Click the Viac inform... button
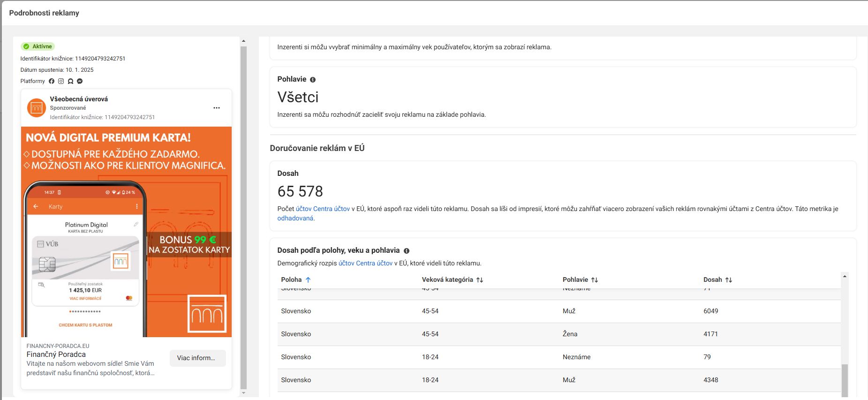 [197, 358]
